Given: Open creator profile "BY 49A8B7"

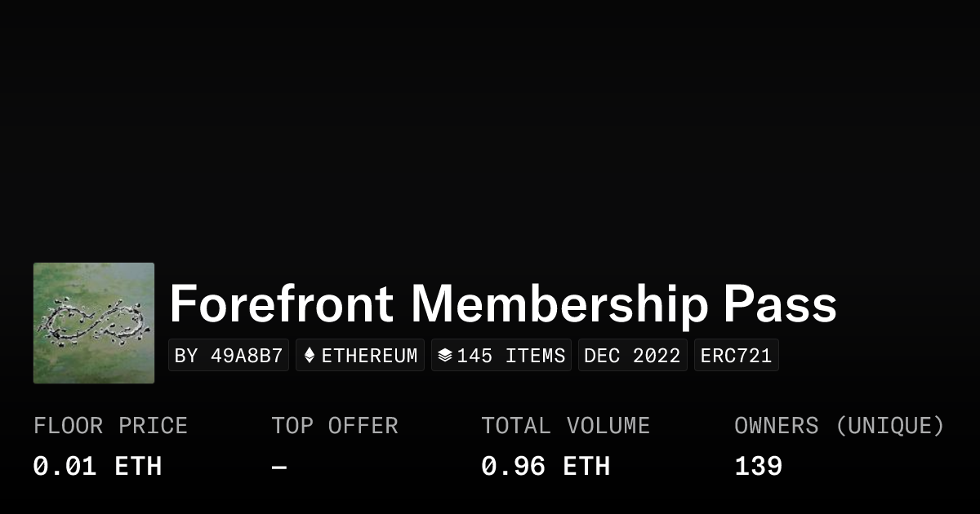Looking at the screenshot, I should [229, 356].
